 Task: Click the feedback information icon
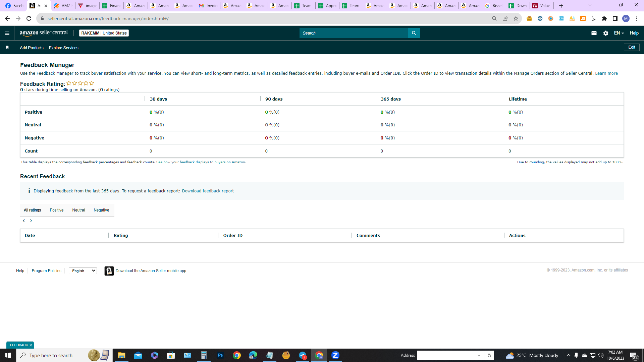pyautogui.click(x=29, y=191)
